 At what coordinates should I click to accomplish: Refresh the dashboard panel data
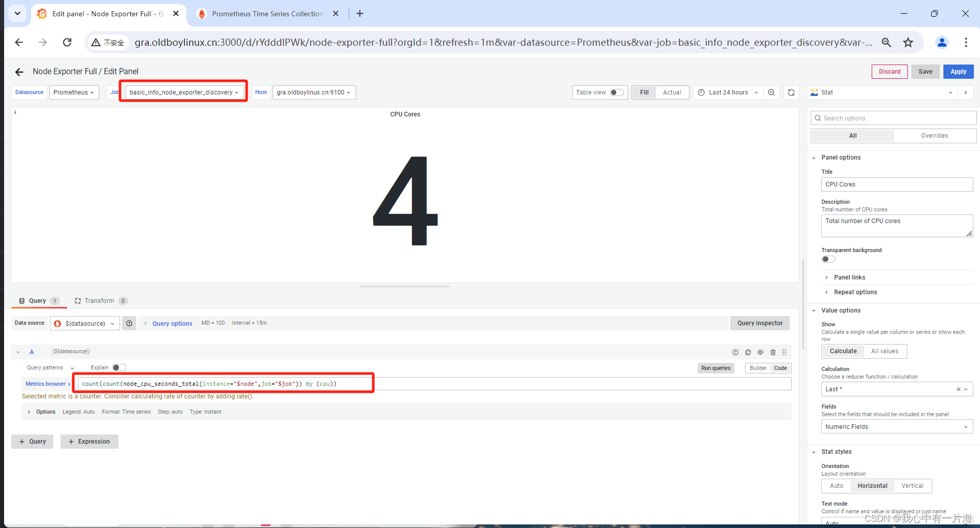tap(791, 92)
